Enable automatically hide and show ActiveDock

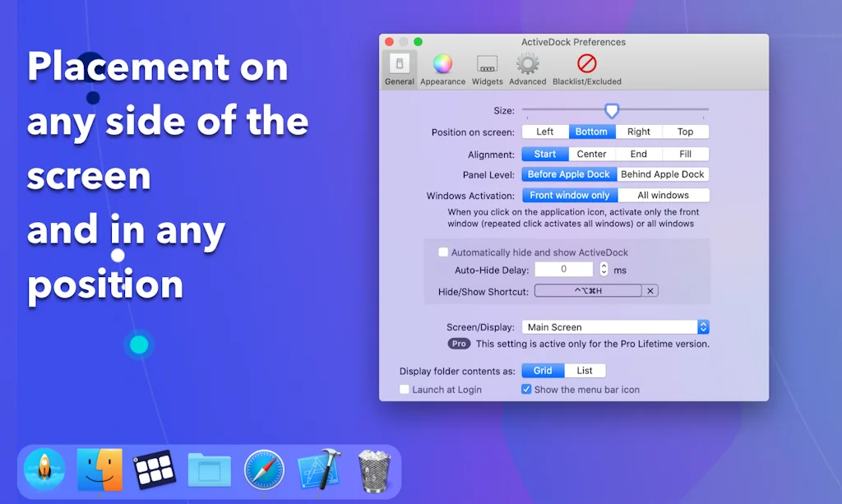click(x=443, y=252)
